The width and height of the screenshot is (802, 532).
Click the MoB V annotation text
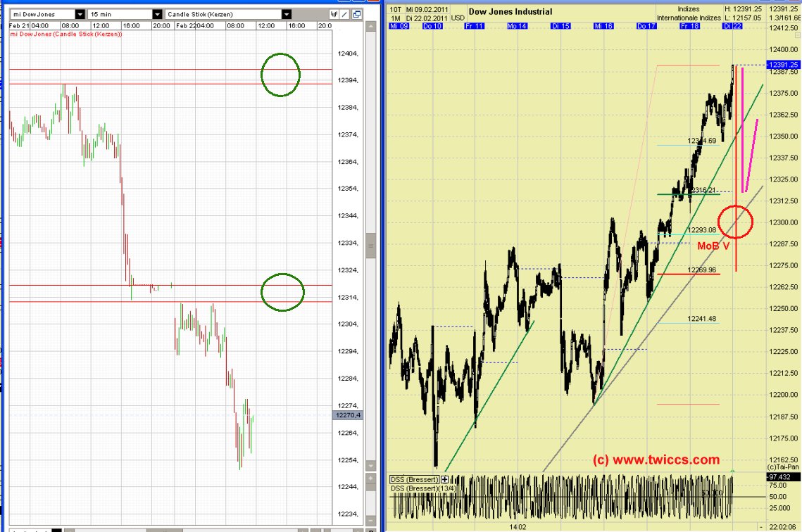pyautogui.click(x=713, y=246)
